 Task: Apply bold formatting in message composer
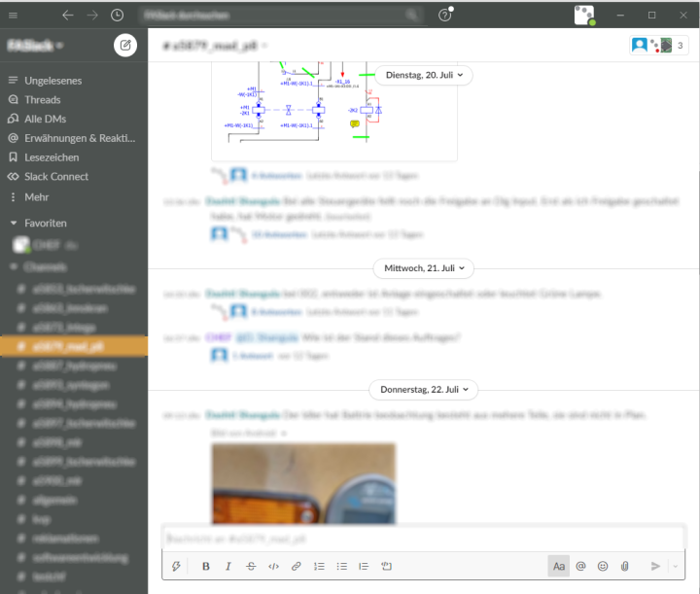point(205,566)
